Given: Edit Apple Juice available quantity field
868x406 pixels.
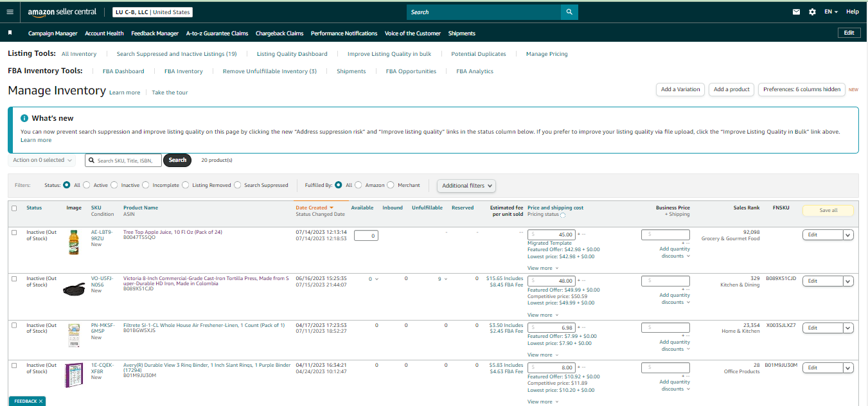Looking at the screenshot, I should tap(365, 236).
